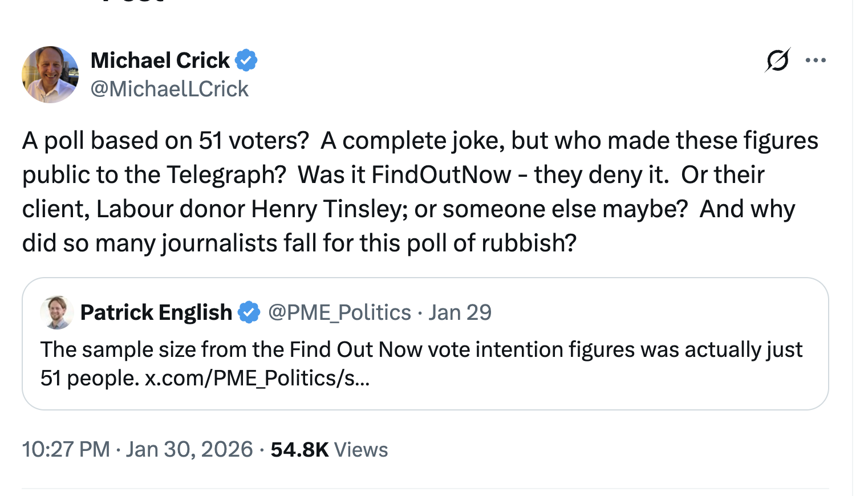Viewport: 868px width, 496px height.
Task: Click the Jan 29 quoted post date
Action: tap(460, 312)
